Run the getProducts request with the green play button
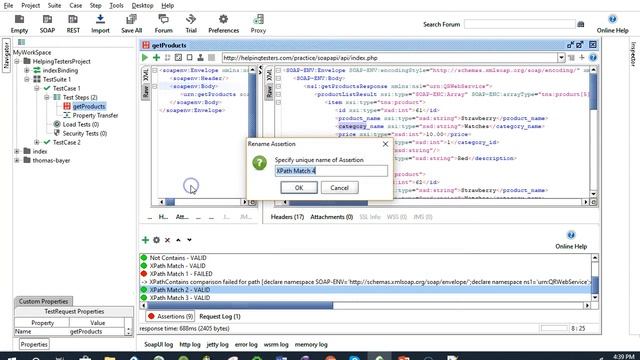The height and width of the screenshot is (360, 640). click(x=144, y=58)
